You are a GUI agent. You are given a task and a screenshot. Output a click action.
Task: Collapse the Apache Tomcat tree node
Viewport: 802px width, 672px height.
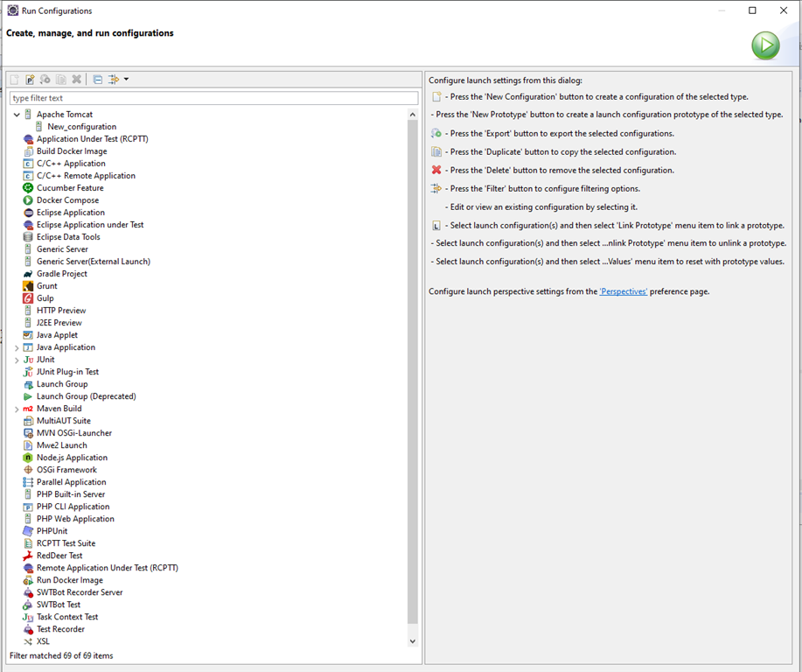pyautogui.click(x=17, y=115)
